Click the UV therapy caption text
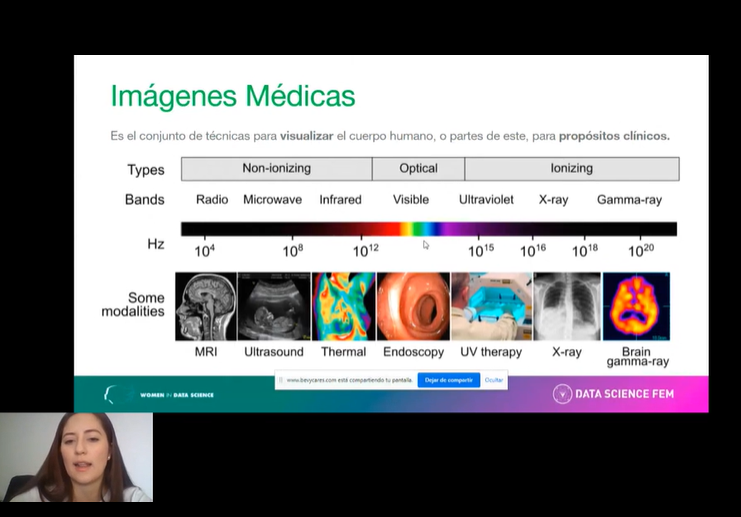 pyautogui.click(x=491, y=352)
